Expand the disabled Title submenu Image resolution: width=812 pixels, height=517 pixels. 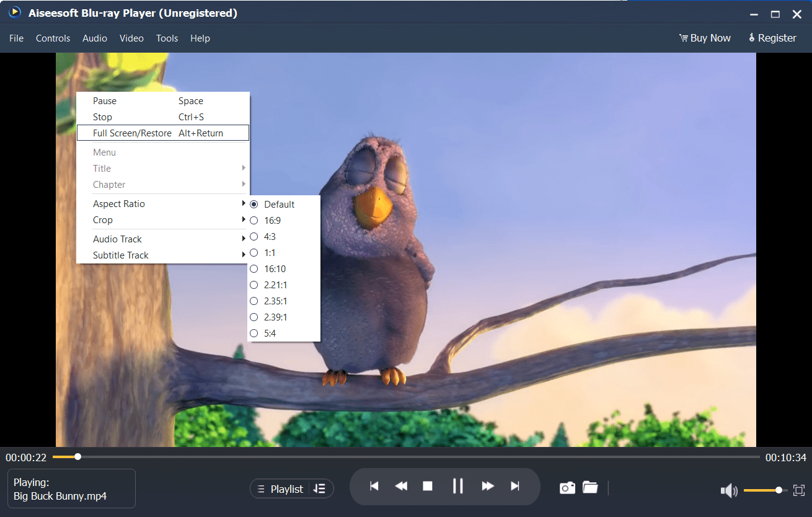point(162,168)
